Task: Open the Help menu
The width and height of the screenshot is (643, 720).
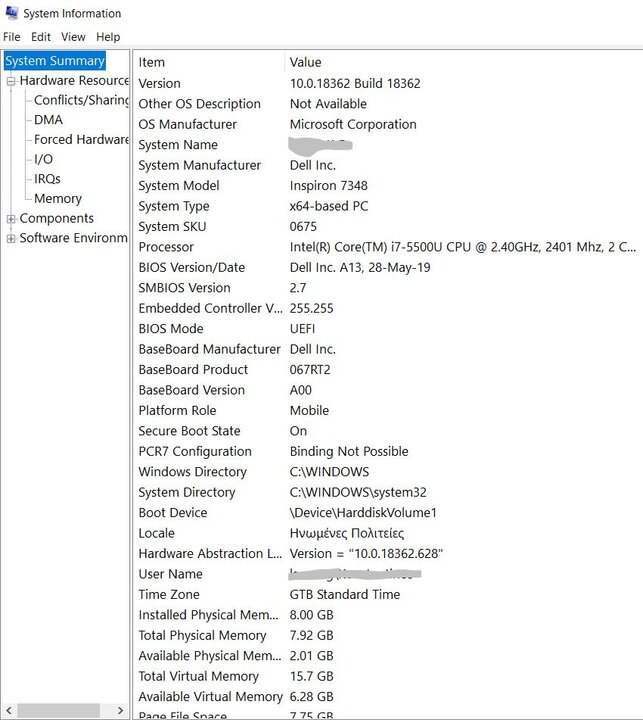Action: pos(108,37)
